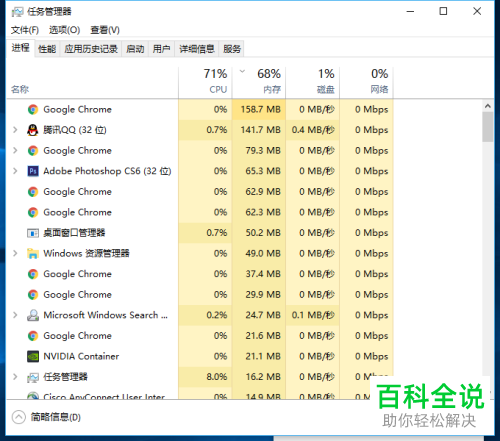Viewport: 500px width, 441px height.
Task: Select the Windows 资源管理器 process name
Action: tap(86, 254)
